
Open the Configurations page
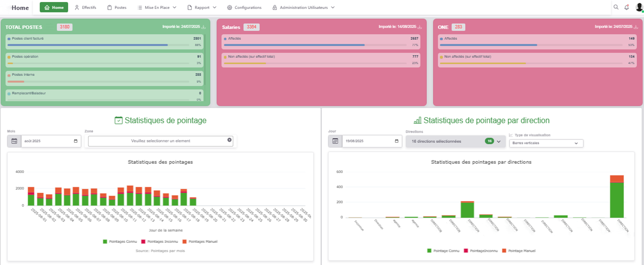pos(244,8)
